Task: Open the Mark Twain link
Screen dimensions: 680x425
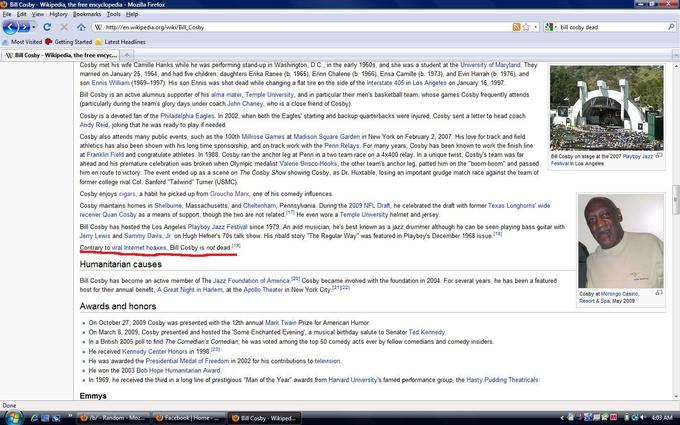Action: 281,323
